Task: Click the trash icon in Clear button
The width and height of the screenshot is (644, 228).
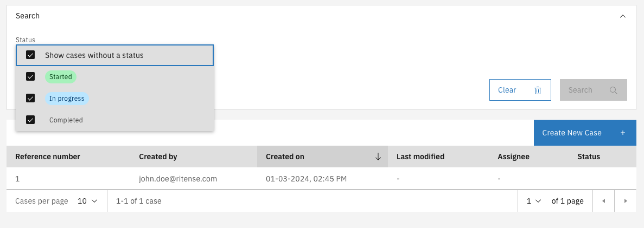Action: [x=538, y=90]
